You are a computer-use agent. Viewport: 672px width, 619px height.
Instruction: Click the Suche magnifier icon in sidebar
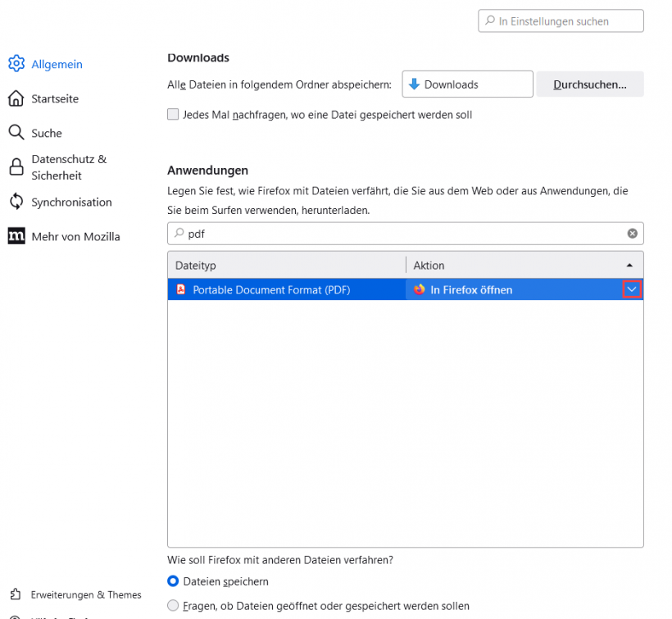pos(16,133)
